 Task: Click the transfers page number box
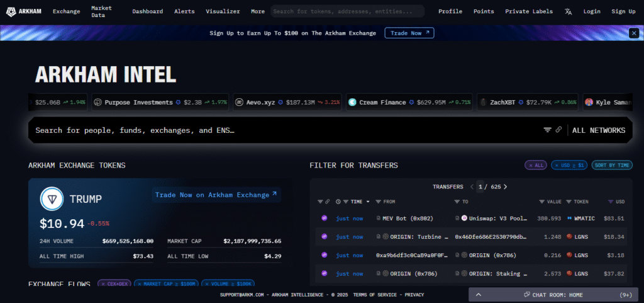coord(480,186)
